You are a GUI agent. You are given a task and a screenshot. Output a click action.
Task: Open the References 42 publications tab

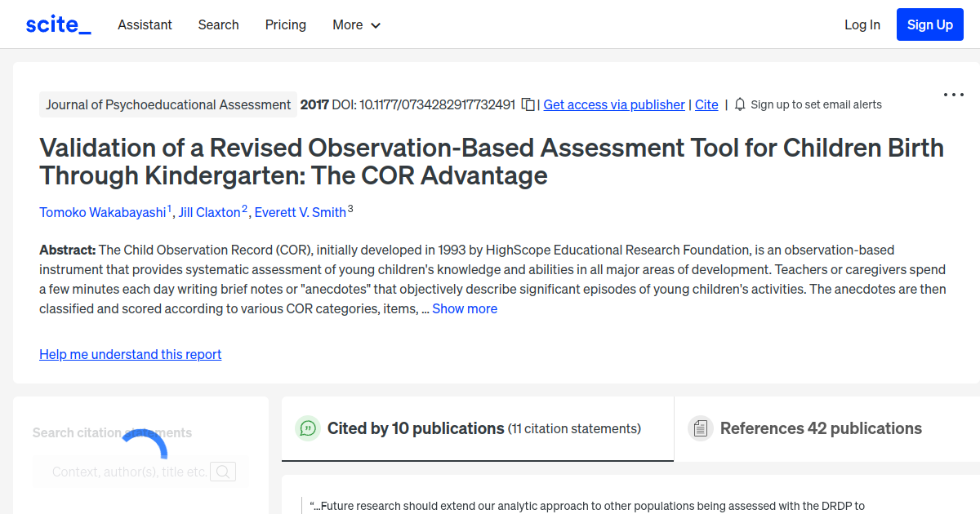click(x=821, y=428)
